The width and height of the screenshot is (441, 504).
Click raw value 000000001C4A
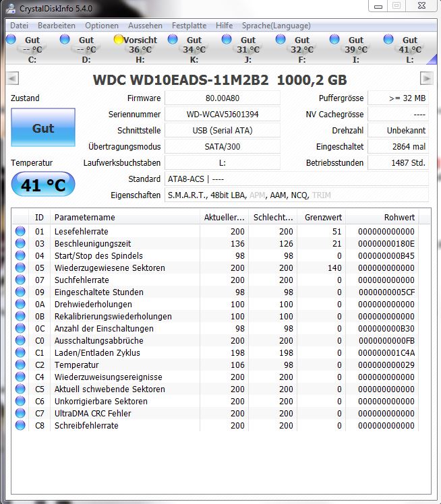click(386, 353)
